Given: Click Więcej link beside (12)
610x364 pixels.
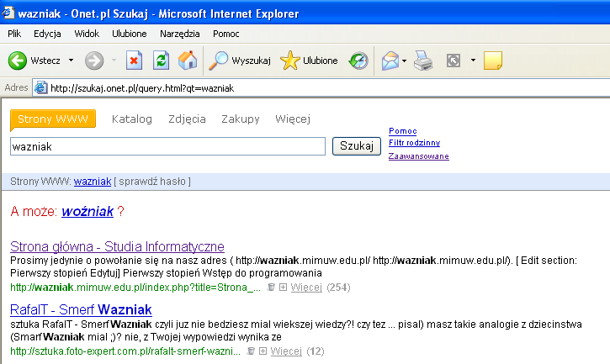Looking at the screenshot, I should coord(286,351).
